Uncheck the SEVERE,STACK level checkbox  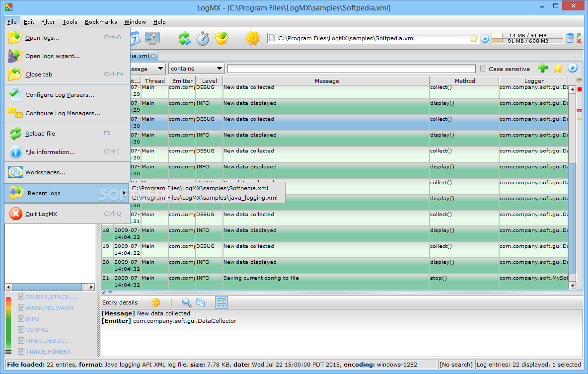21,297
